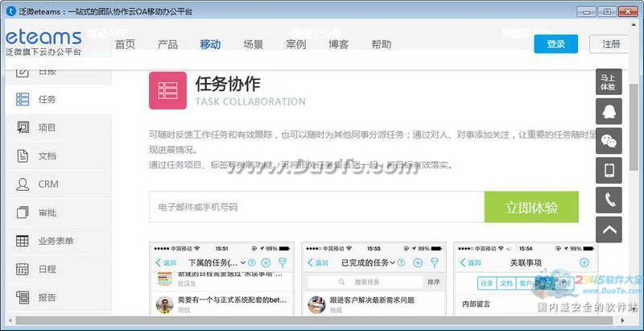Click the filter icon in 已完成的任务 screen
The height and width of the screenshot is (331, 644).
click(435, 263)
